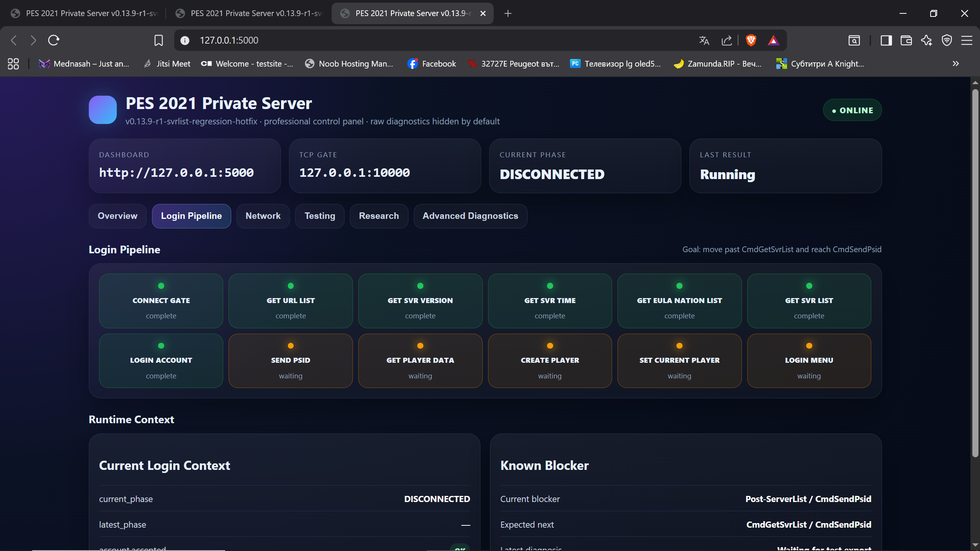
Task: Open the Welcome - testsite bookmark
Action: point(247,64)
